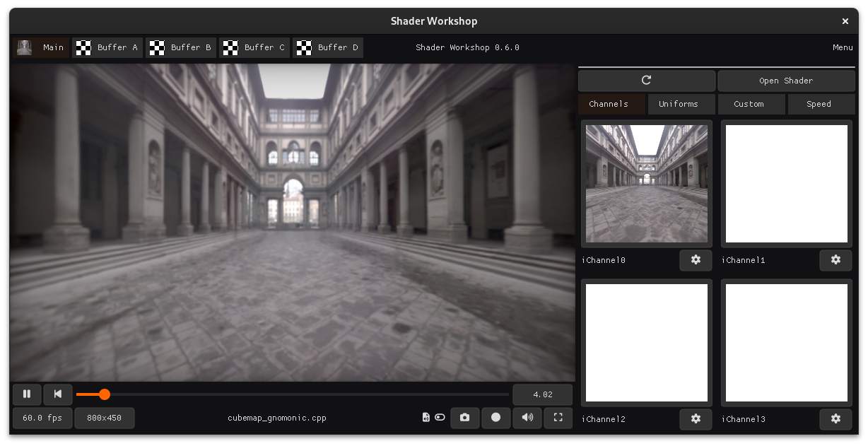The height and width of the screenshot is (446, 868).
Task: Click the iChannel1 label text
Action: pyautogui.click(x=744, y=260)
